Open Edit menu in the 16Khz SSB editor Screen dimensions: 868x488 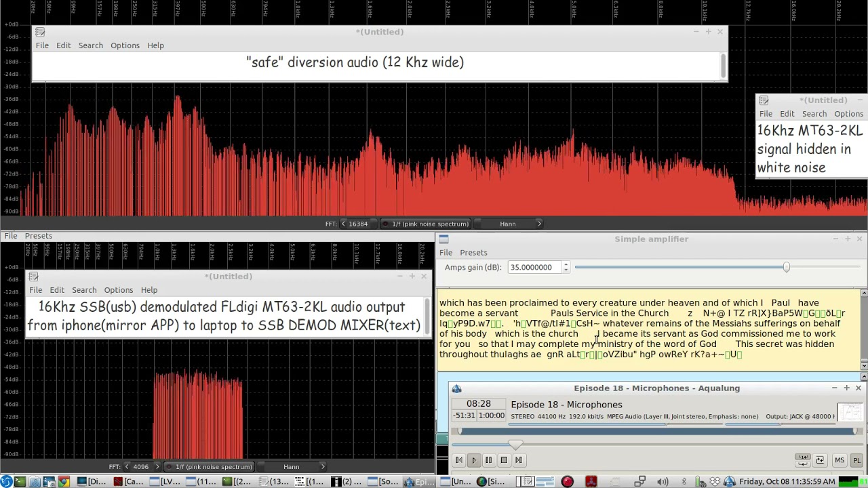[x=57, y=290]
